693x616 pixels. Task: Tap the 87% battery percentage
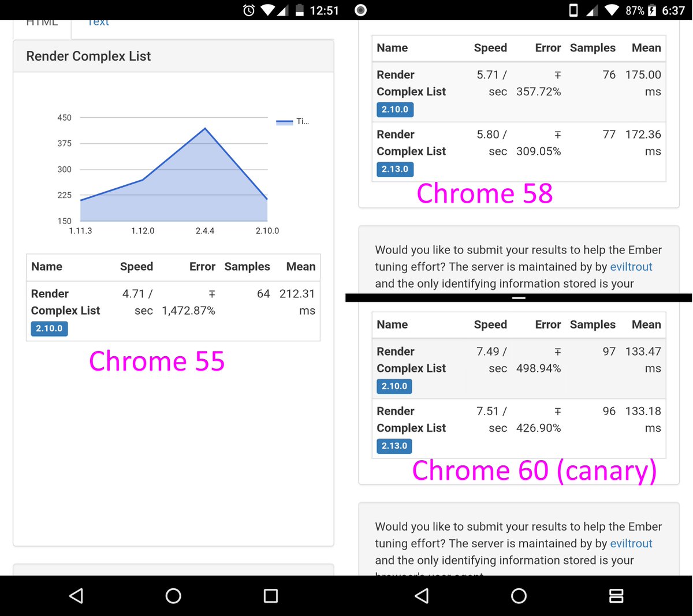click(x=635, y=10)
